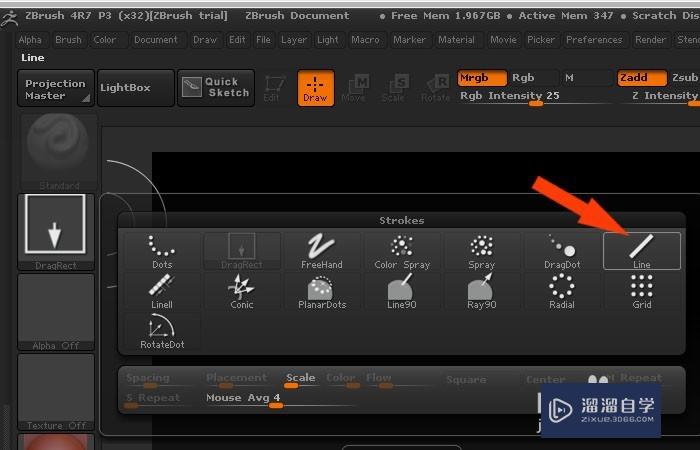Open the Preferences menu
The width and height of the screenshot is (700, 450).
pyautogui.click(x=594, y=40)
